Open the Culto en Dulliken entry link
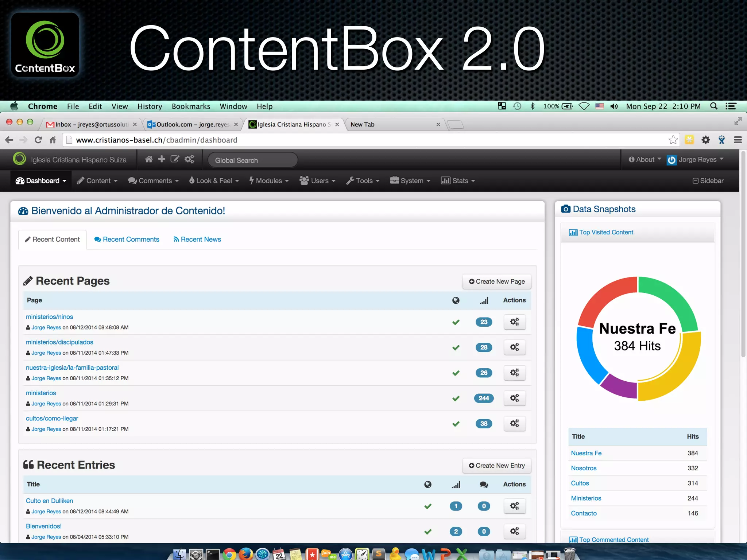This screenshot has height=560, width=747. click(x=49, y=501)
